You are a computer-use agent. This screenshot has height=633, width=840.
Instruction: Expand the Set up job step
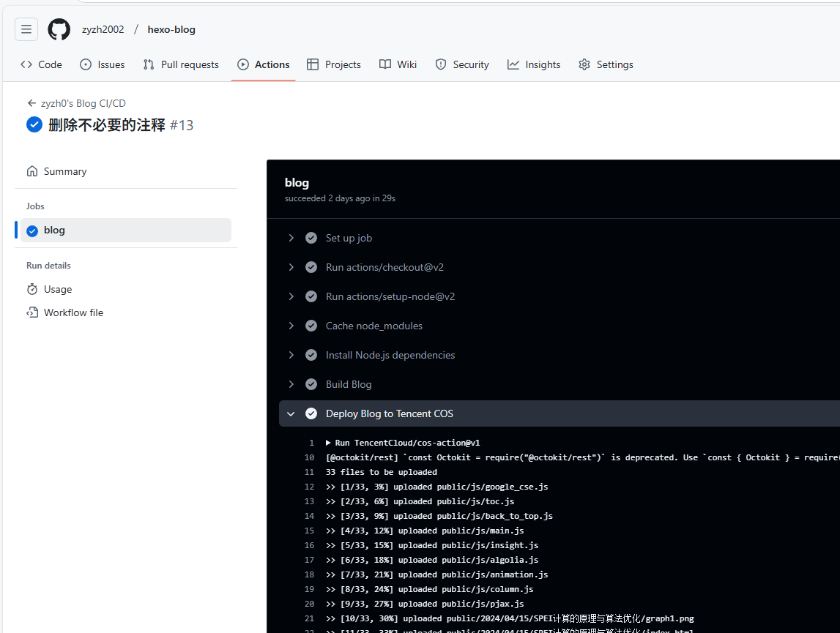click(291, 237)
